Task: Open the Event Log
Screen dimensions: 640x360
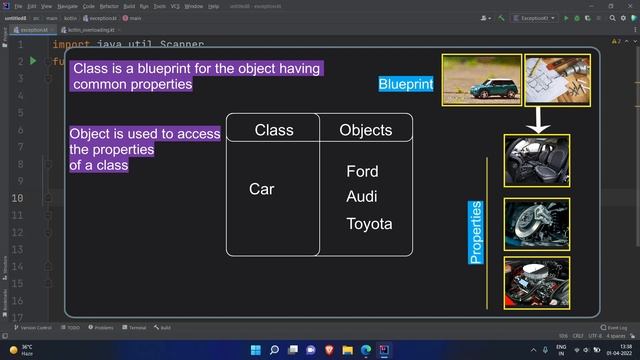Action: click(x=614, y=327)
